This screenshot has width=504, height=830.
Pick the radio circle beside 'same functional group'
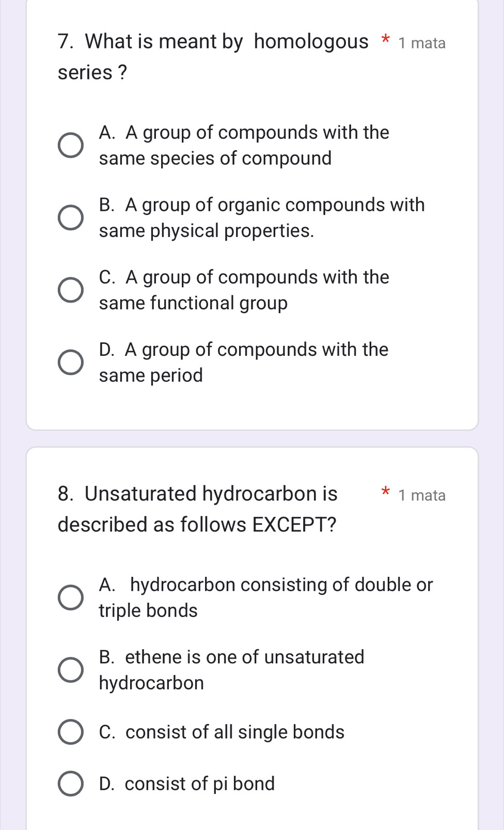(70, 290)
